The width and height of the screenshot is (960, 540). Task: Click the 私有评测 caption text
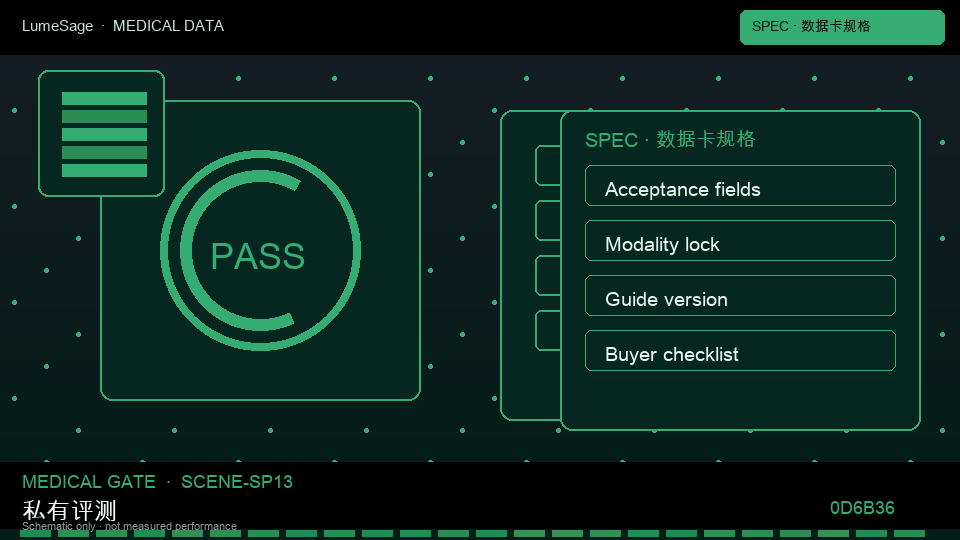coord(69,510)
